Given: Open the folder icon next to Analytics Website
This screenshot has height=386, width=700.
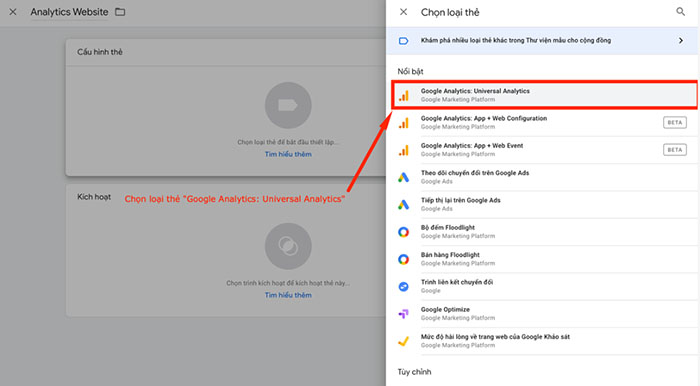Looking at the screenshot, I should 120,12.
